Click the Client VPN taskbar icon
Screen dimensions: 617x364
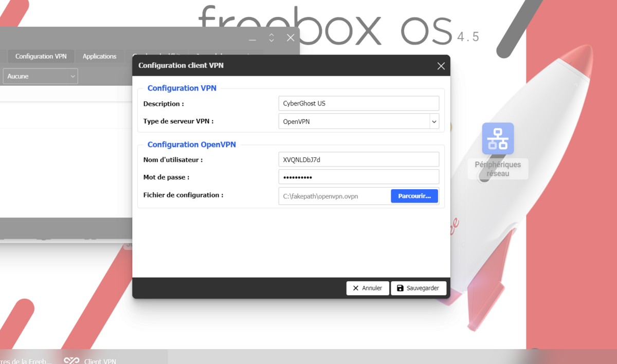pyautogui.click(x=71, y=360)
